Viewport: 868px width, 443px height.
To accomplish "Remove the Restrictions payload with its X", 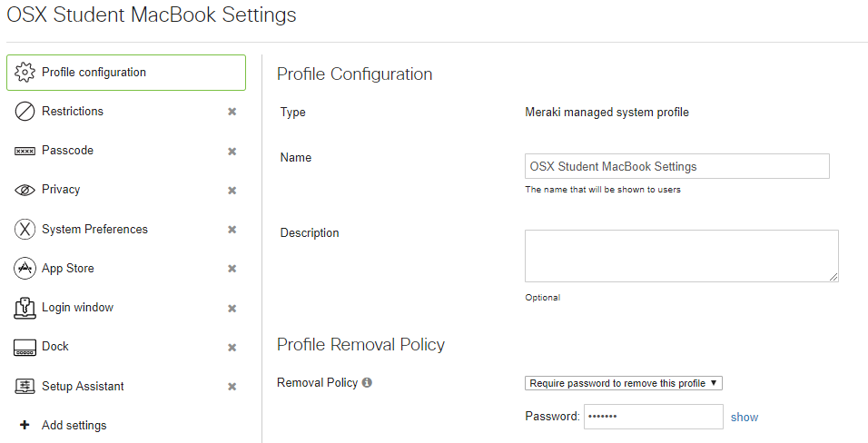I will pos(232,112).
